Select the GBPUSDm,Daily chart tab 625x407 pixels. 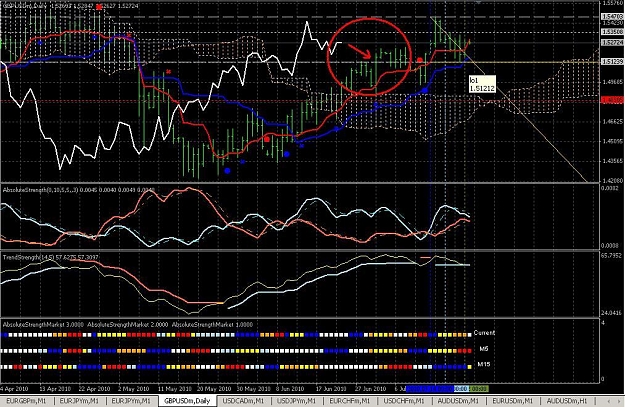[187, 401]
